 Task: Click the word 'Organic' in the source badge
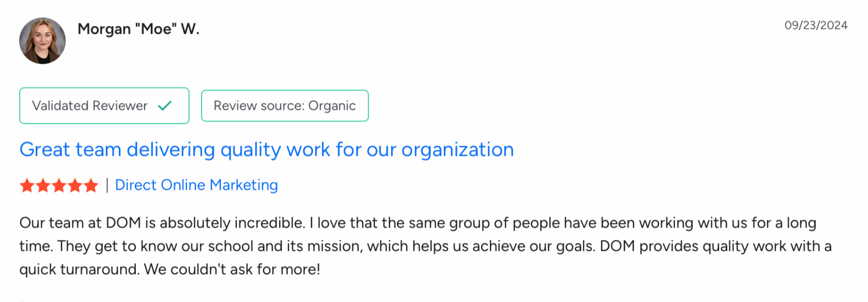pyautogui.click(x=332, y=106)
